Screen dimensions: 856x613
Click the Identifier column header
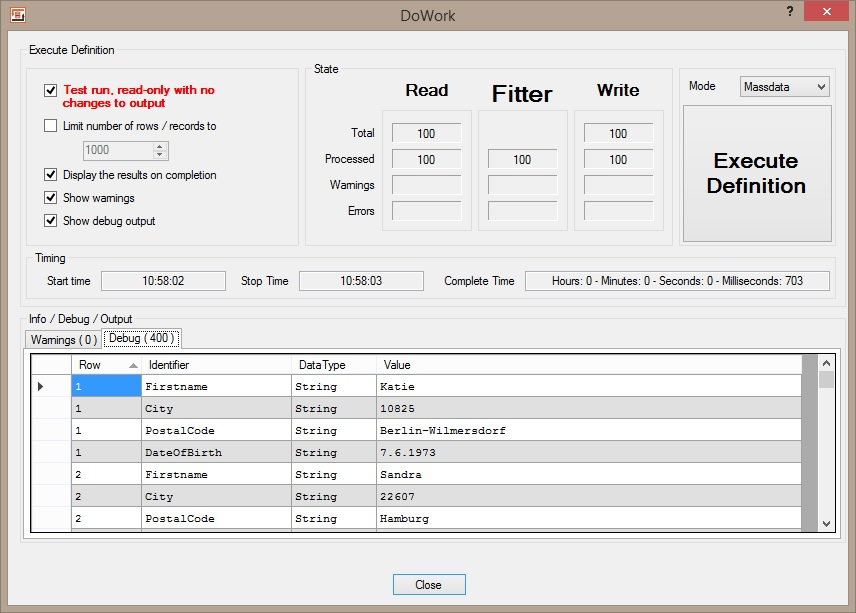tap(216, 365)
